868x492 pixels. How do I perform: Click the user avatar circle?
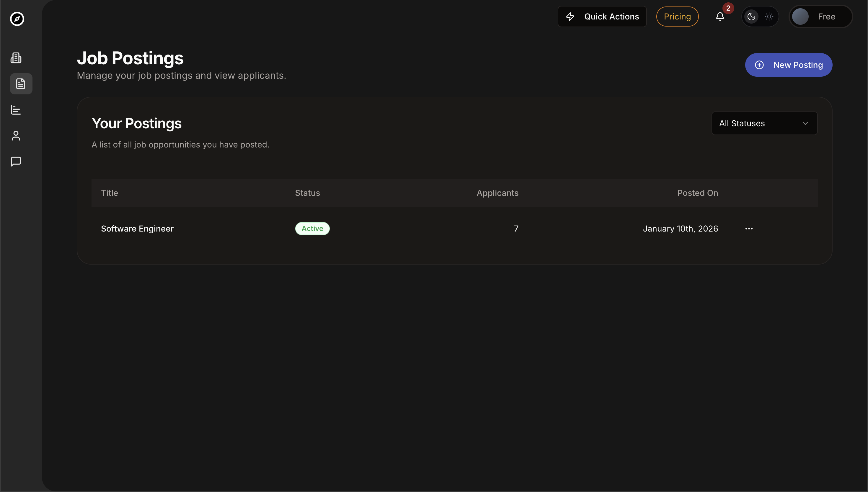800,17
